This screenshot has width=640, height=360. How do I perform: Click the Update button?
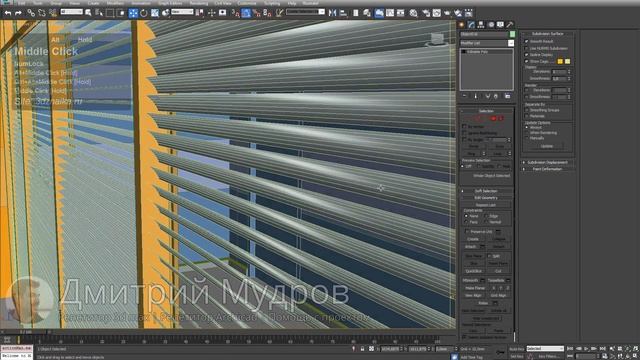(547, 146)
